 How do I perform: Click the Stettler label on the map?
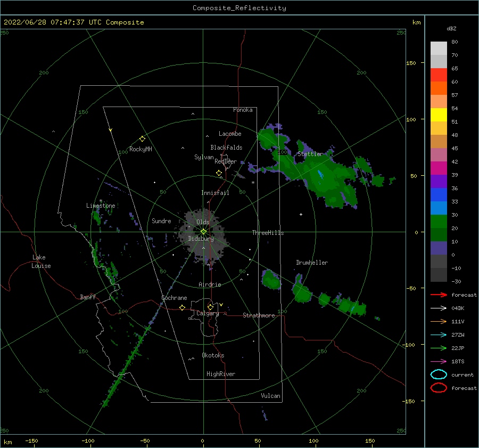[310, 154]
